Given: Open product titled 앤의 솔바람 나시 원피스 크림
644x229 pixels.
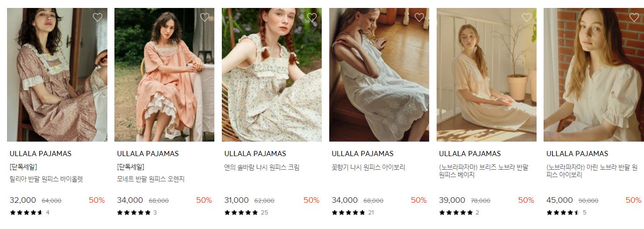Looking at the screenshot, I should [x=262, y=167].
